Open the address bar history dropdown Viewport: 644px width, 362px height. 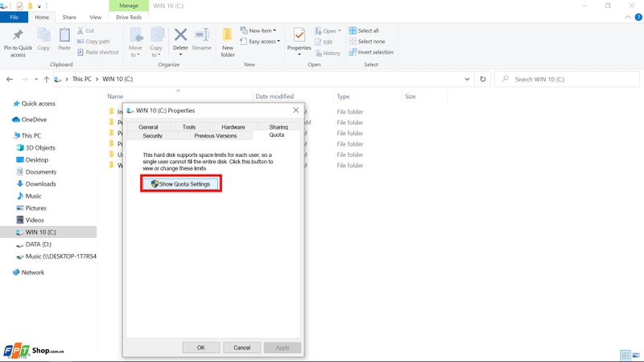[x=467, y=79]
